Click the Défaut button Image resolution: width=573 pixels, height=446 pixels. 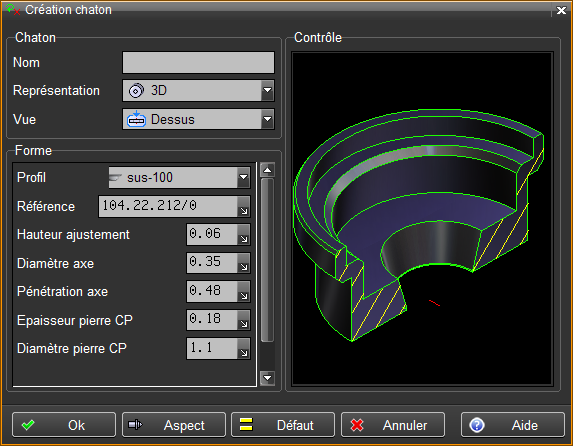283,425
